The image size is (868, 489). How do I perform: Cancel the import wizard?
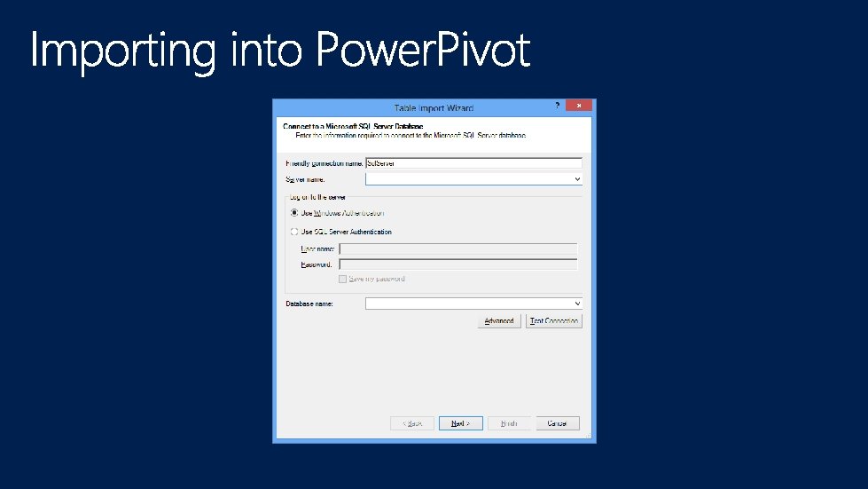pos(558,423)
